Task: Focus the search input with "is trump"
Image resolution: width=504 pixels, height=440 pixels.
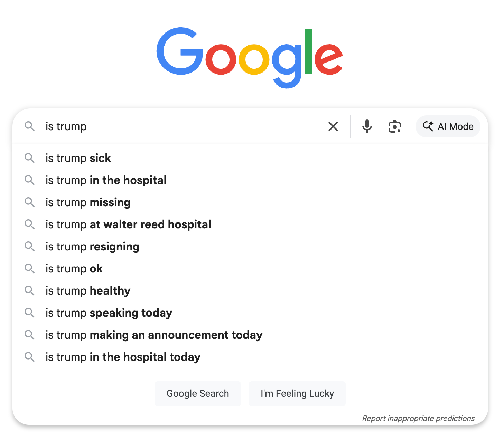Action: [x=183, y=126]
